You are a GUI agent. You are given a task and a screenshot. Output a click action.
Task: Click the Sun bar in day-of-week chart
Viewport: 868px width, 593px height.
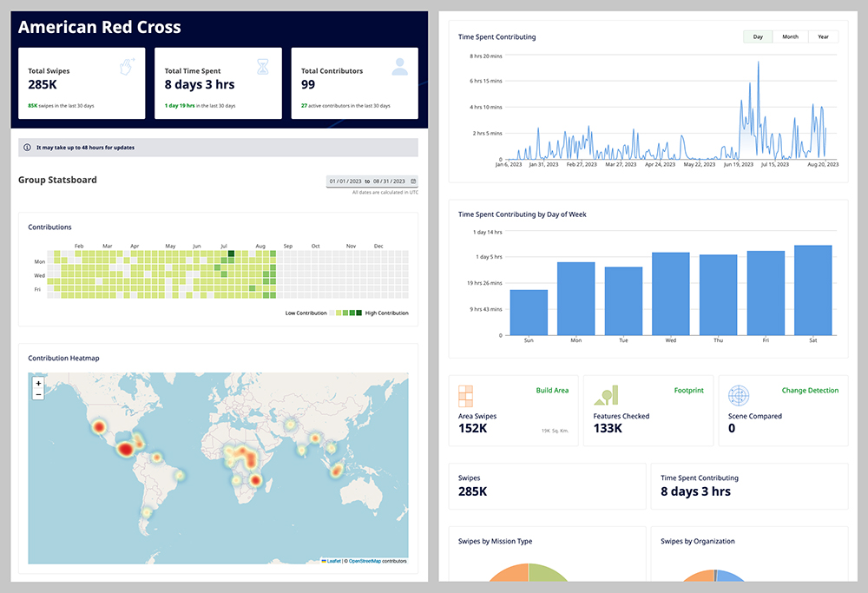tap(529, 313)
